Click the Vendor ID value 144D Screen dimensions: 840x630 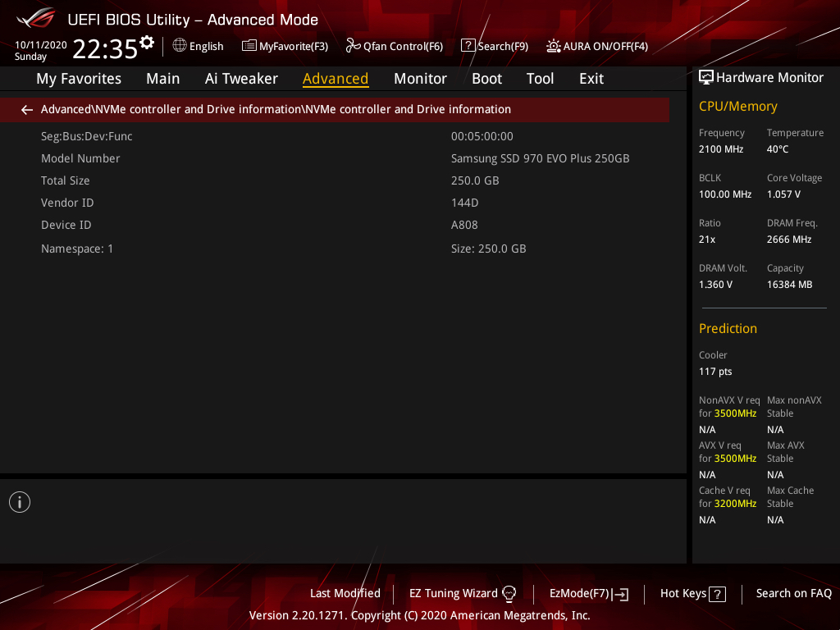tap(464, 203)
